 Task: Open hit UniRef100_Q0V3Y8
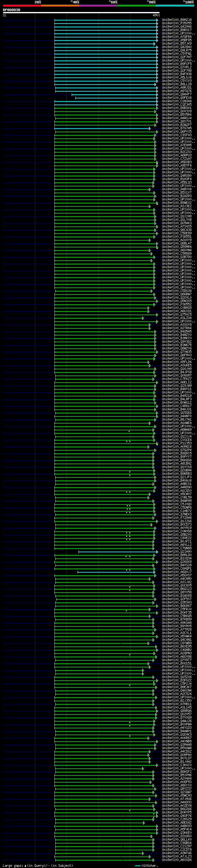point(177,111)
